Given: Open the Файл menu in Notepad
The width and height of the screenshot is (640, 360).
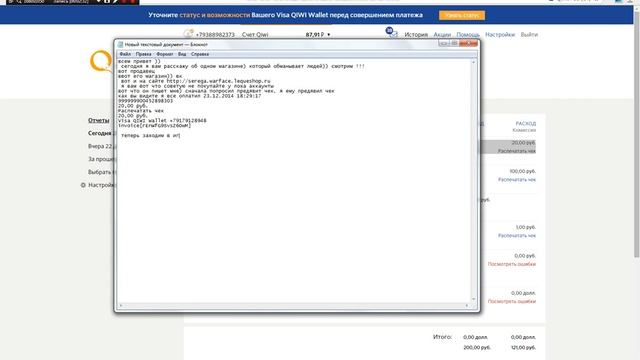Looking at the screenshot, I should coord(125,54).
